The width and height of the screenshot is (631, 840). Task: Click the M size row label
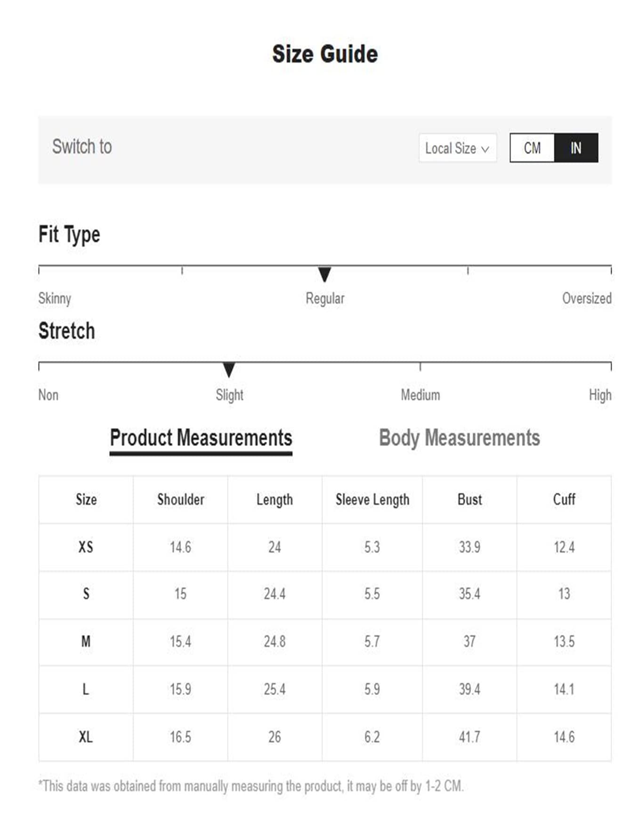pyautogui.click(x=86, y=641)
